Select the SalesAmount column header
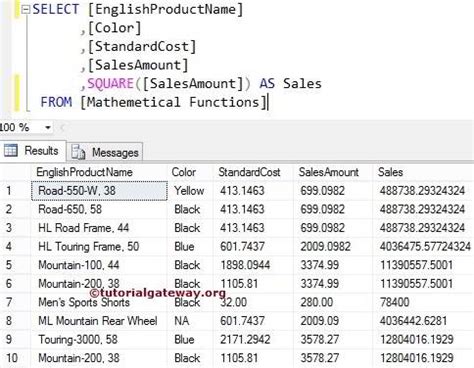This screenshot has height=368, width=474. (333, 172)
